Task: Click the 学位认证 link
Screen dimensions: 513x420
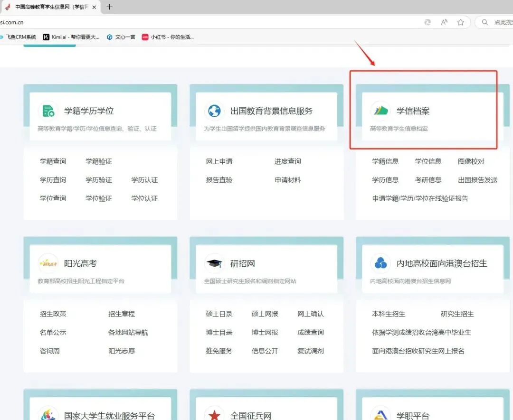Action: (x=144, y=198)
